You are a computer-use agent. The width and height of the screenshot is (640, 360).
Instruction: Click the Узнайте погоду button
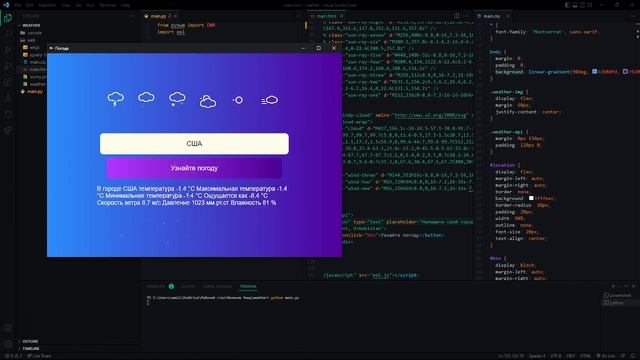[x=194, y=168]
